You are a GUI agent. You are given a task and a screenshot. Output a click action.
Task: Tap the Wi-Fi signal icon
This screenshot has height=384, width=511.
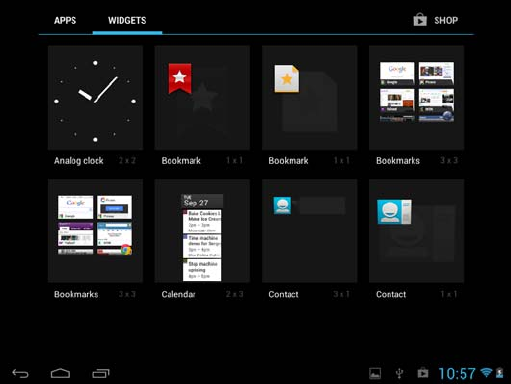point(486,372)
